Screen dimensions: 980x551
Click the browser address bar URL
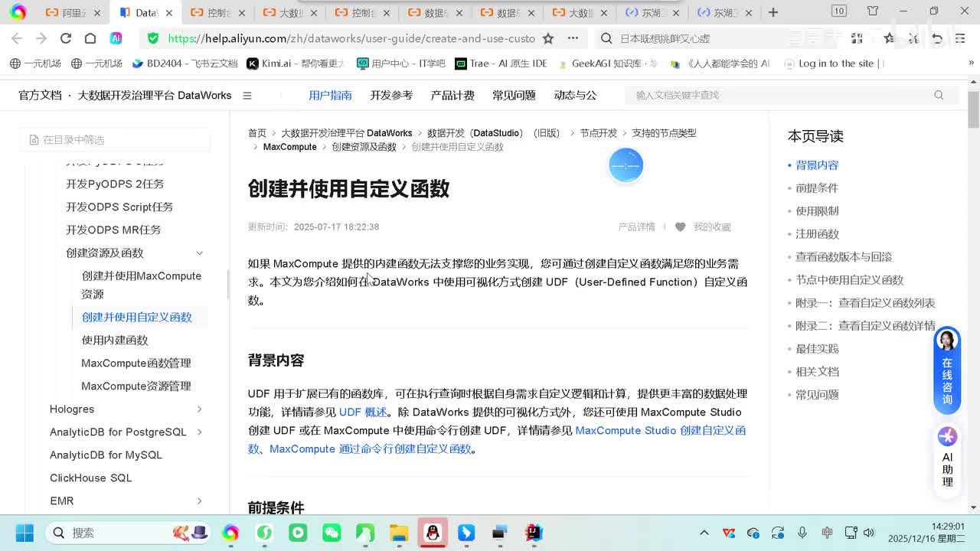point(351,38)
